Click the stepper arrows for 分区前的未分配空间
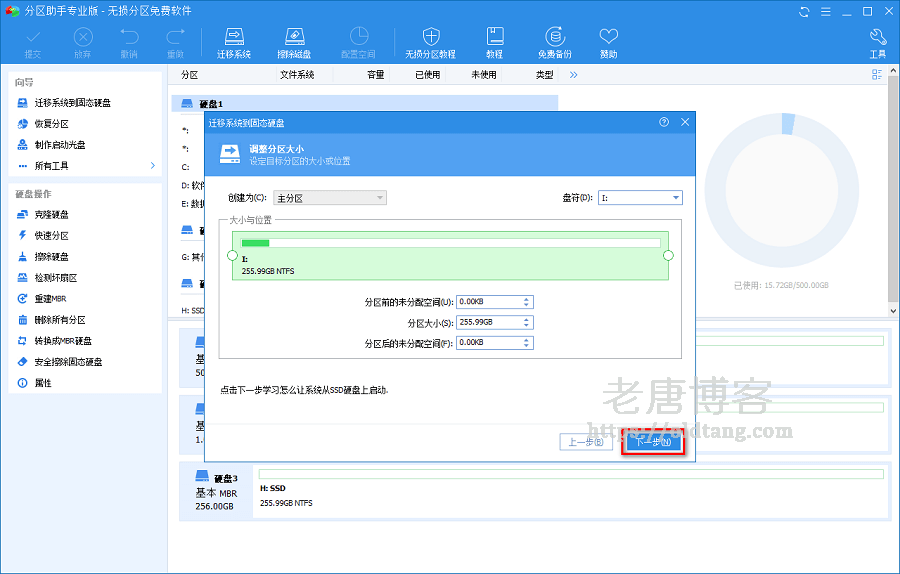The width and height of the screenshot is (900, 574). 527,302
